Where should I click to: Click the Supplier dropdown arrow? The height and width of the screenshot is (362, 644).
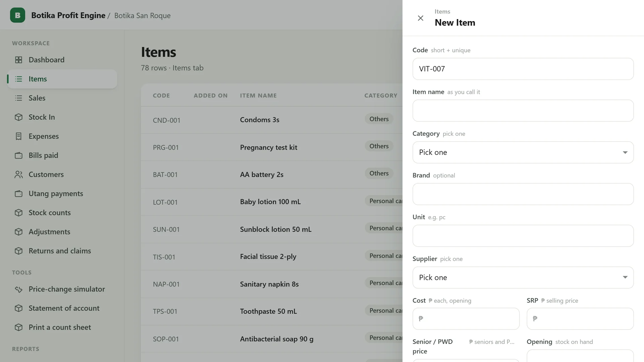pos(625,278)
